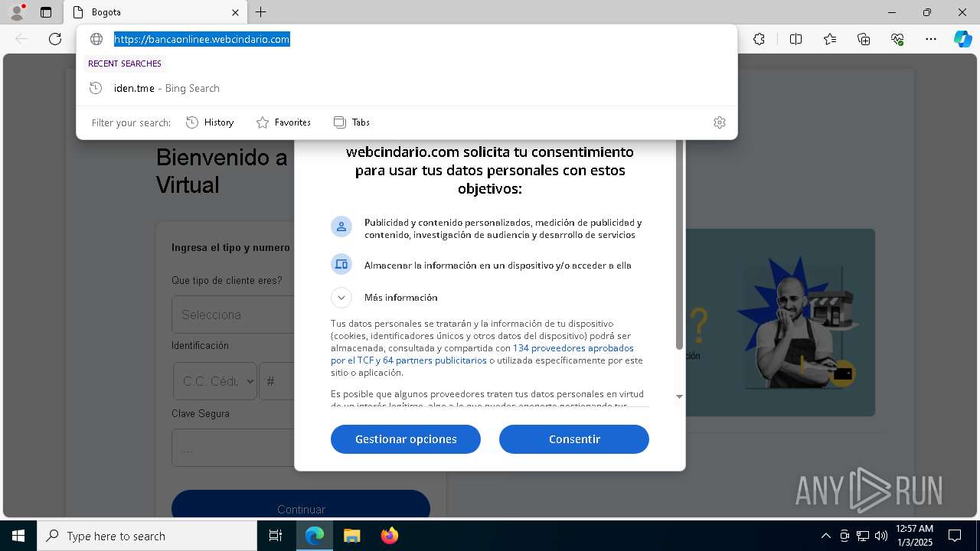Image resolution: width=980 pixels, height=551 pixels.
Task: Close the Bogota tab
Action: pos(236,12)
